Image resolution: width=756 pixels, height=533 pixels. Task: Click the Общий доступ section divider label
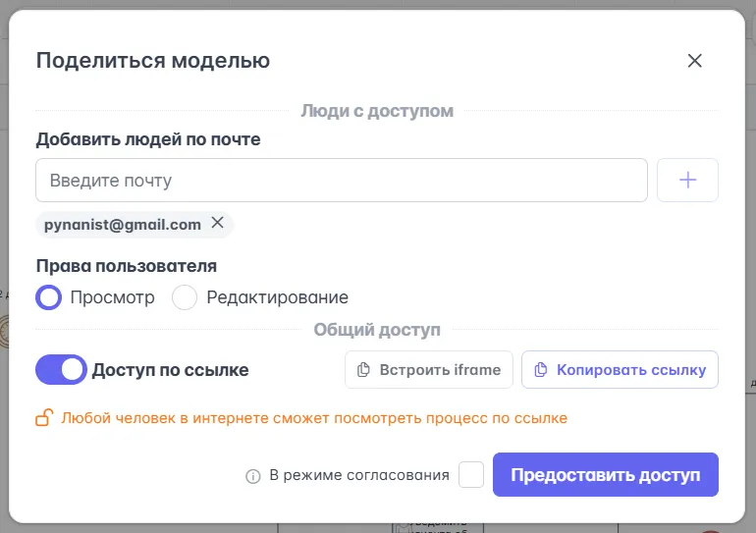(x=377, y=330)
